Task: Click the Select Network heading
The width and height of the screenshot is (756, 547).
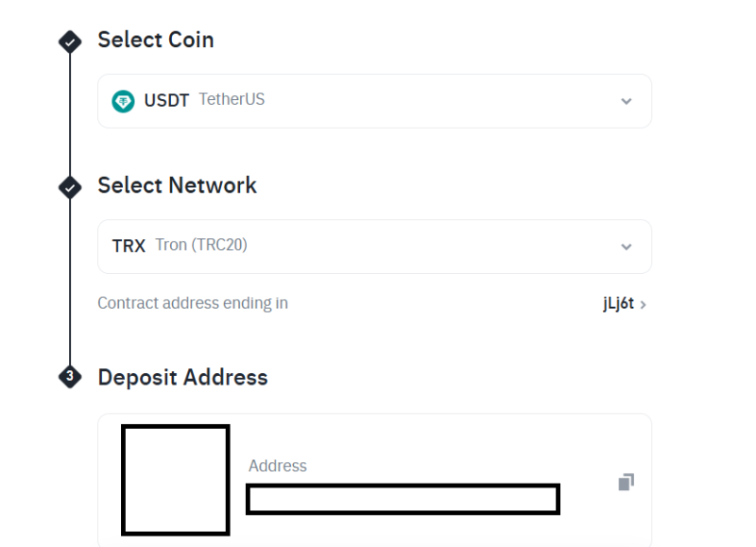Action: 178,185
